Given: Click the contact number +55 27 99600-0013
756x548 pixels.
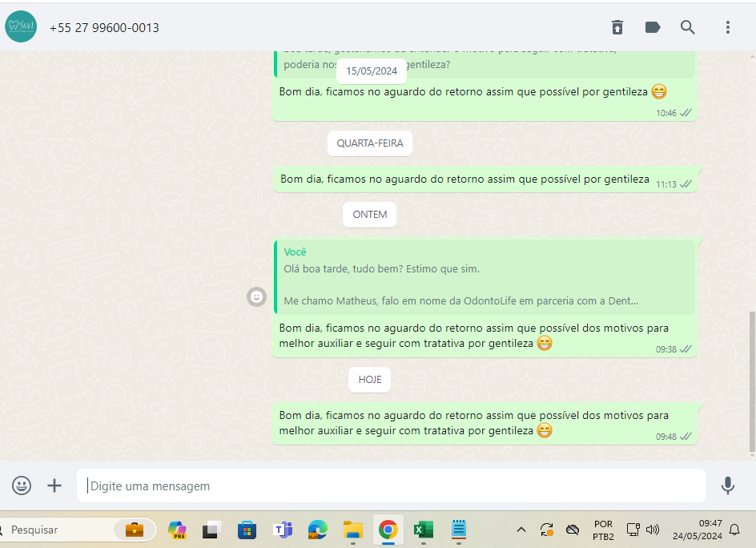Looking at the screenshot, I should [104, 27].
